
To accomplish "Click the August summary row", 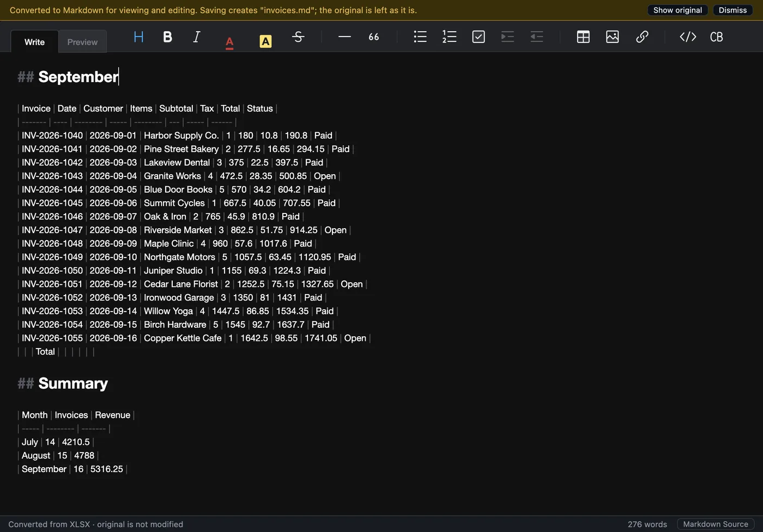I will [58, 456].
